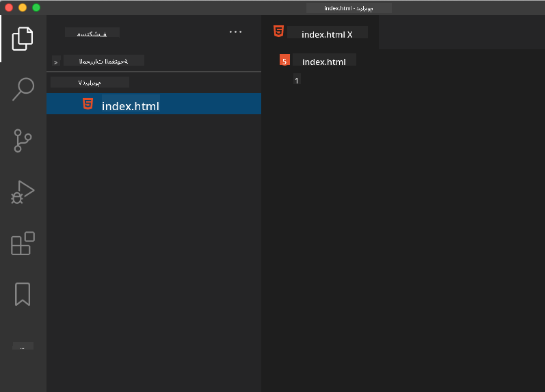Collapse the expanded project folder section
545x392 pixels.
tap(81, 82)
